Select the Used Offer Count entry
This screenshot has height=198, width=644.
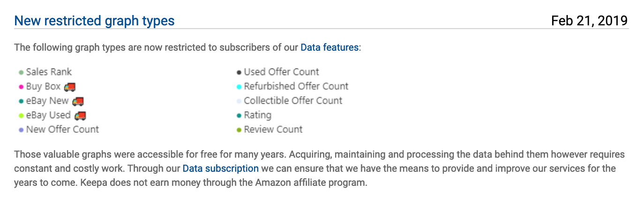pyautogui.click(x=281, y=72)
